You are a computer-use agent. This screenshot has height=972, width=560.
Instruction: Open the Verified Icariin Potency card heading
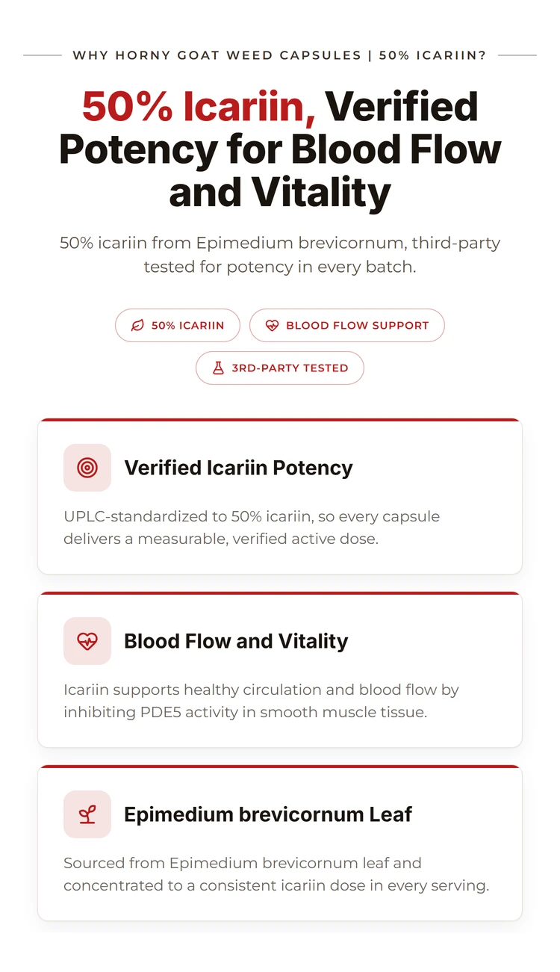point(238,468)
